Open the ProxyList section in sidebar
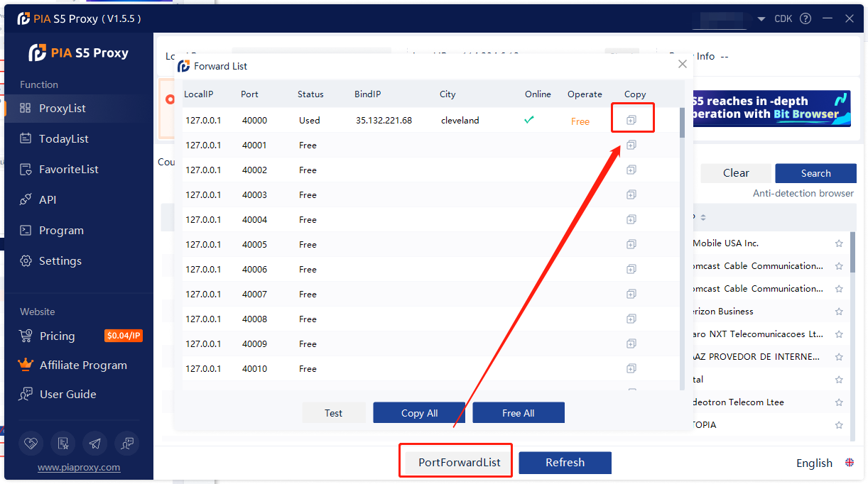Viewport: 868px width, 484px height. coord(64,108)
